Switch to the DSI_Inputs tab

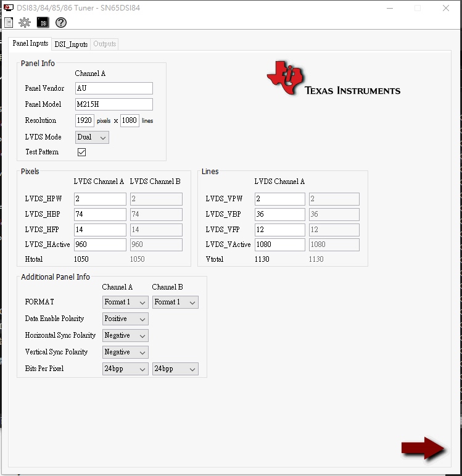(71, 44)
